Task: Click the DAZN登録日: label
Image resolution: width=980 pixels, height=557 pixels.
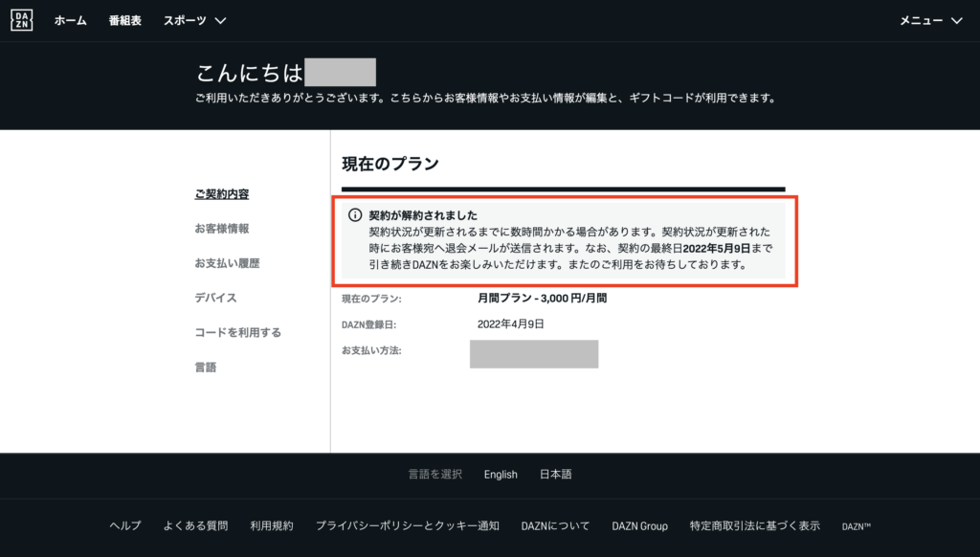Action: pos(368,324)
